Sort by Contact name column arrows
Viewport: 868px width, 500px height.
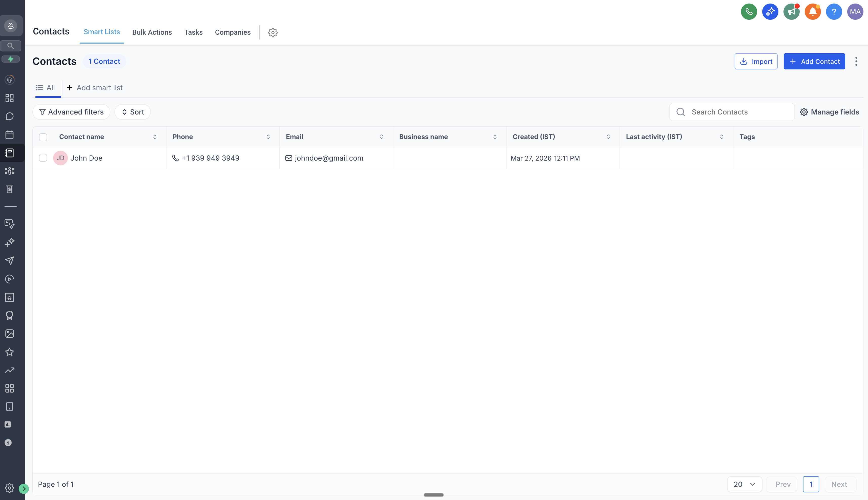[155, 137]
